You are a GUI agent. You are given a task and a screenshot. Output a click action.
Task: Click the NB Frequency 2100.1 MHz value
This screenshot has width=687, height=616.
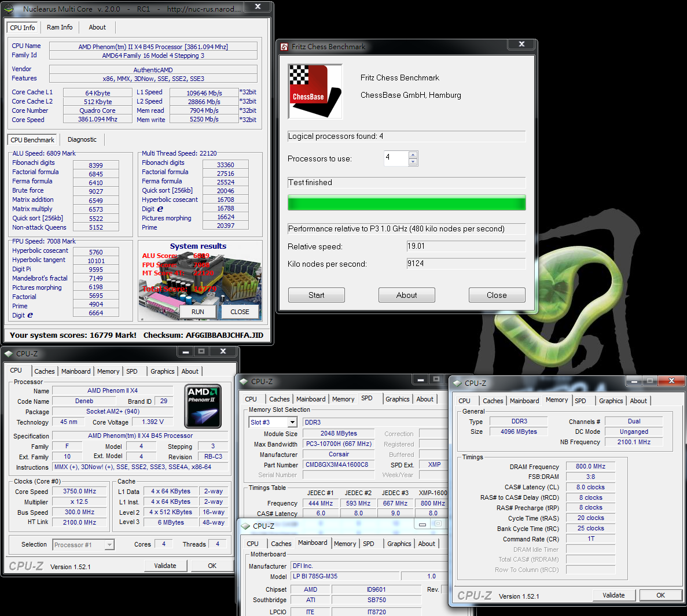click(634, 442)
